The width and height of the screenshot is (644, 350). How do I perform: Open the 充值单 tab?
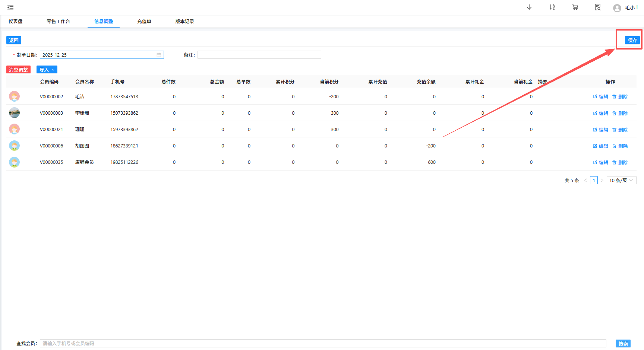coord(144,22)
